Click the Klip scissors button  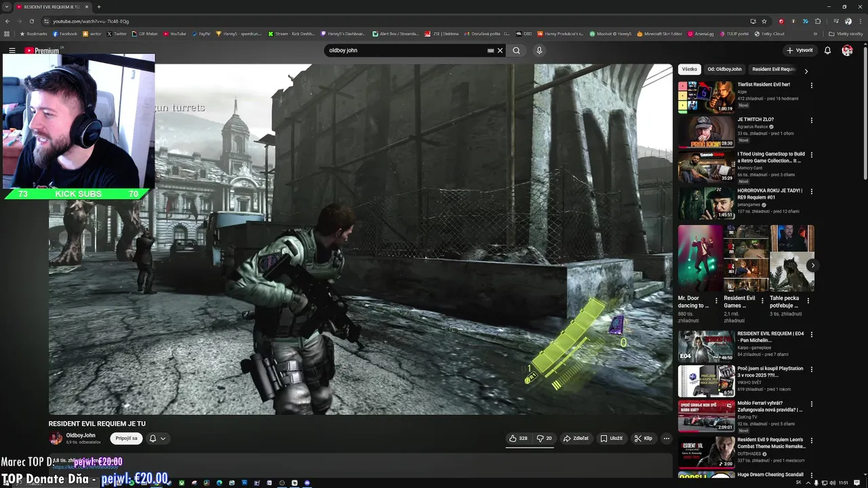coord(643,439)
